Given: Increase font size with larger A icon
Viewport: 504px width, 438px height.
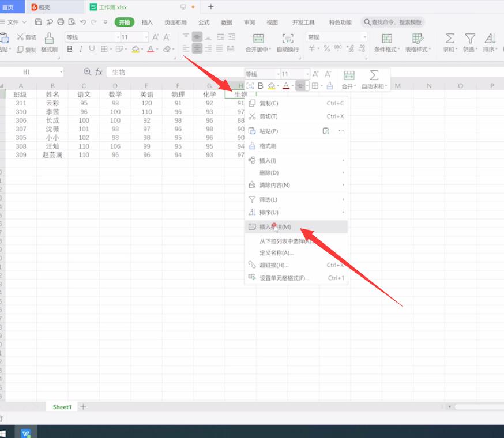Looking at the screenshot, I should pos(155,37).
